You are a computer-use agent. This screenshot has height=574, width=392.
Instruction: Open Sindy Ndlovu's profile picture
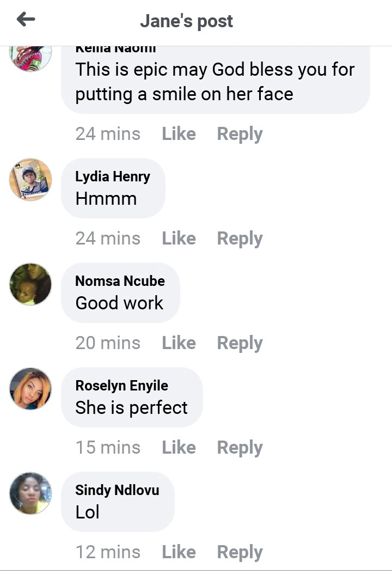pyautogui.click(x=30, y=493)
